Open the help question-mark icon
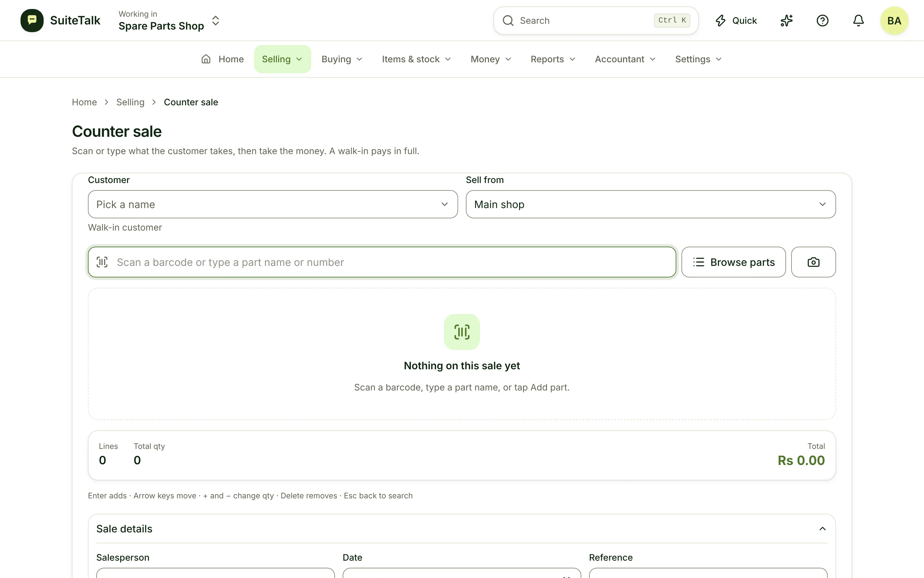This screenshot has width=924, height=578. coord(822,21)
